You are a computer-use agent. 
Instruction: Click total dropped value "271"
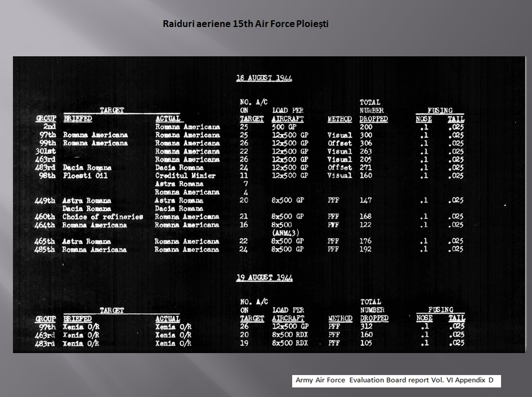(366, 167)
